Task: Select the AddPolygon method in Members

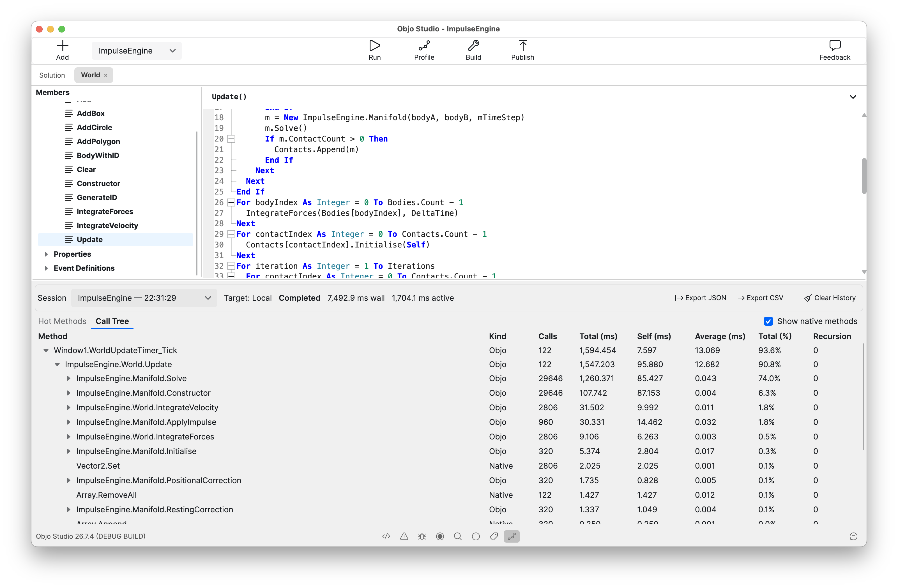Action: 116,142
